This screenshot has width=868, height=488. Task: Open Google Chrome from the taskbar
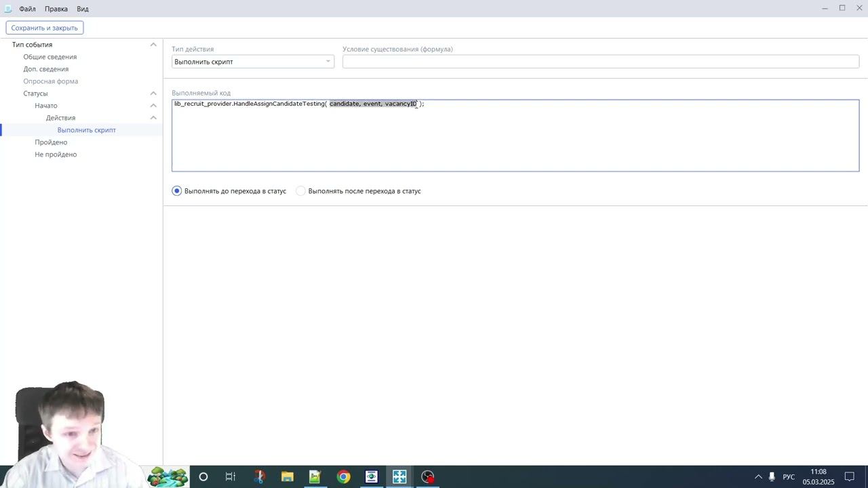[343, 477]
